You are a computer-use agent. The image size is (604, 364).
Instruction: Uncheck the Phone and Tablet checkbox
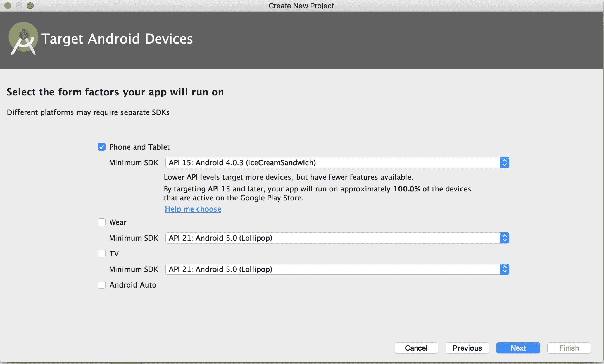(x=102, y=147)
